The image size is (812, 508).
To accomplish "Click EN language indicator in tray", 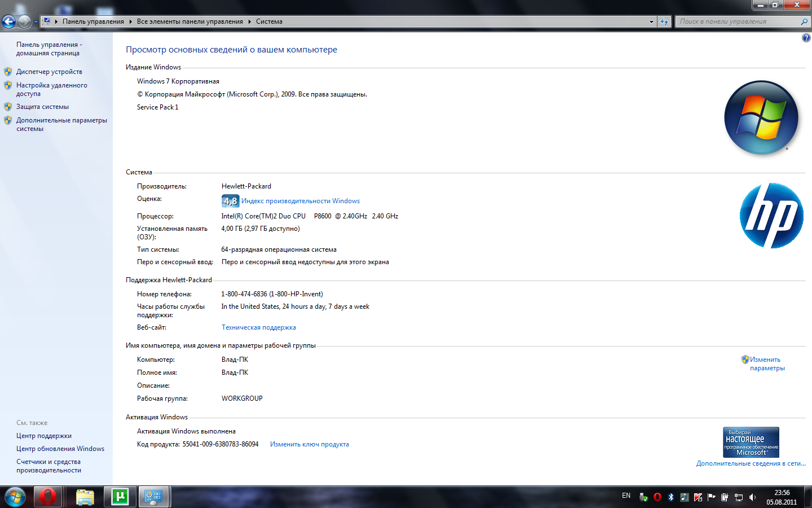I will click(x=626, y=496).
